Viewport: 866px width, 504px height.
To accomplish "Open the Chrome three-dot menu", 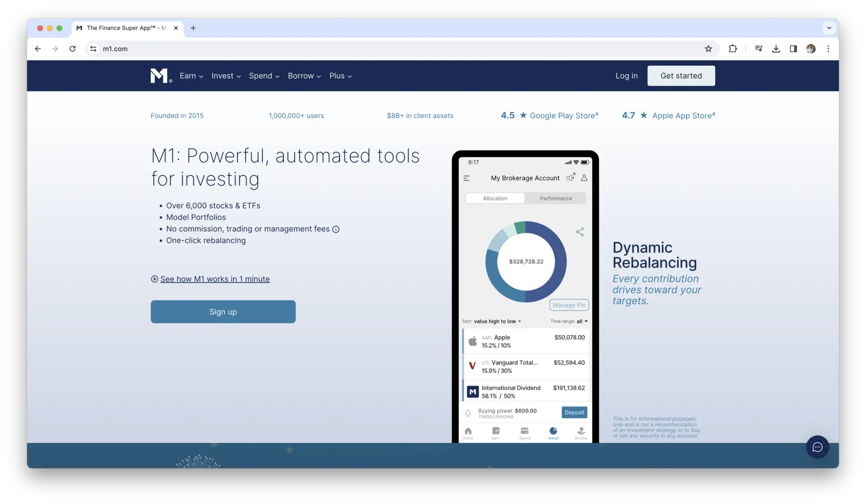I will [x=828, y=49].
